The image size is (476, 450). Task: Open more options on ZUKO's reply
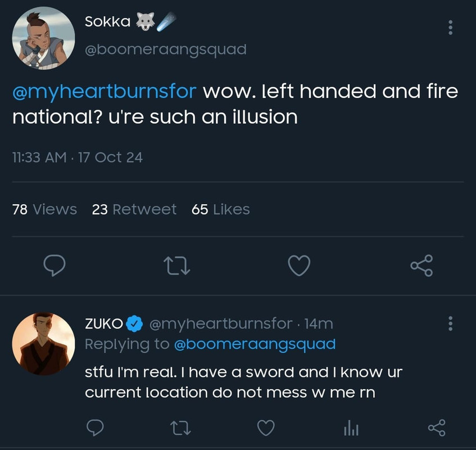450,323
